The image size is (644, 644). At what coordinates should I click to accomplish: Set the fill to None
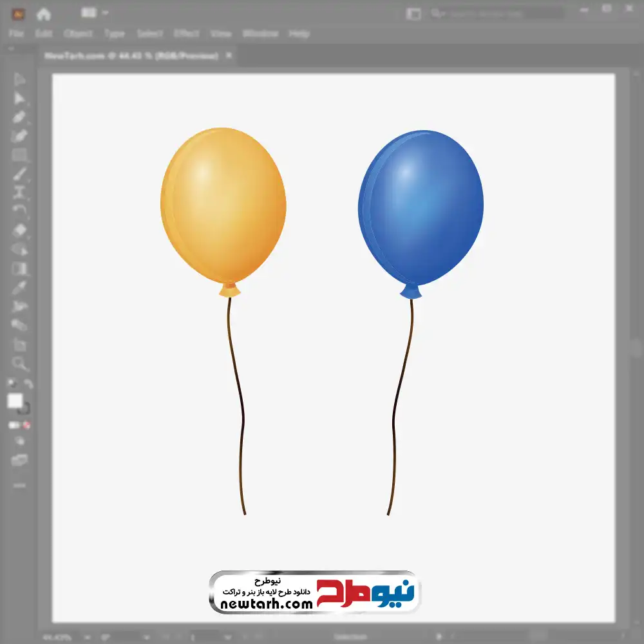(x=27, y=426)
